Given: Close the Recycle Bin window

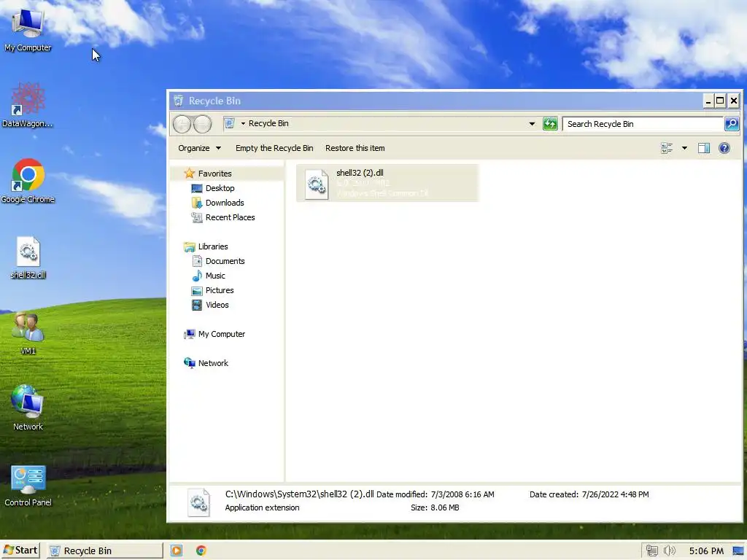Looking at the screenshot, I should click(734, 101).
